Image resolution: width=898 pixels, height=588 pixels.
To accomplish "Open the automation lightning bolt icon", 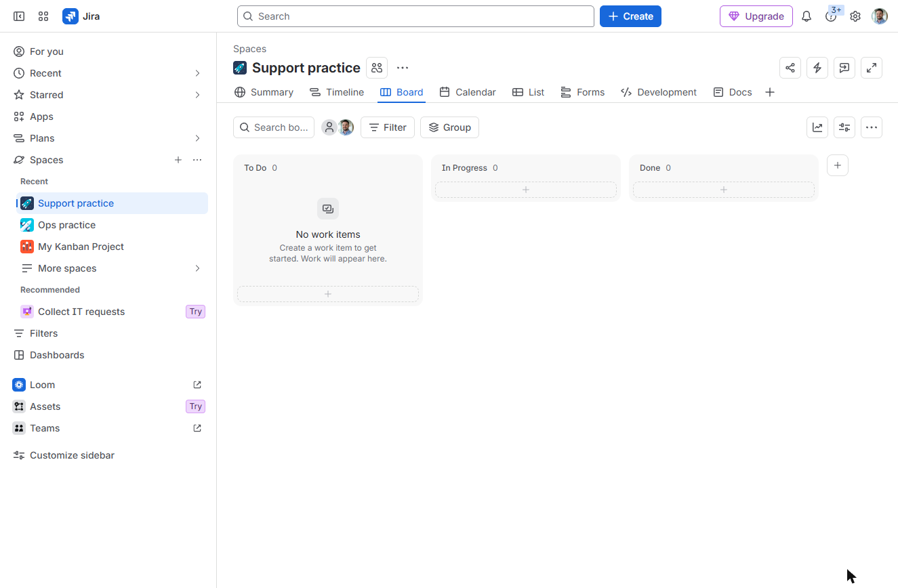I will click(817, 68).
